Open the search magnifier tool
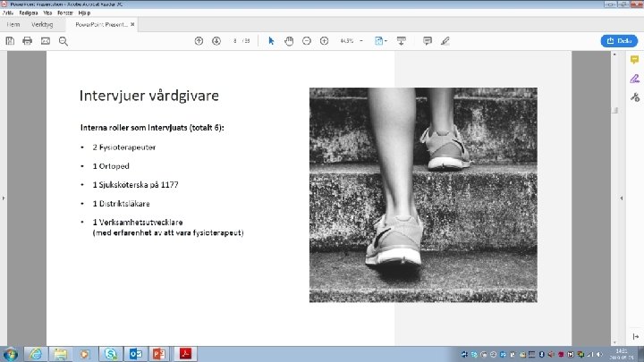This screenshot has height=362, width=644. coord(64,41)
